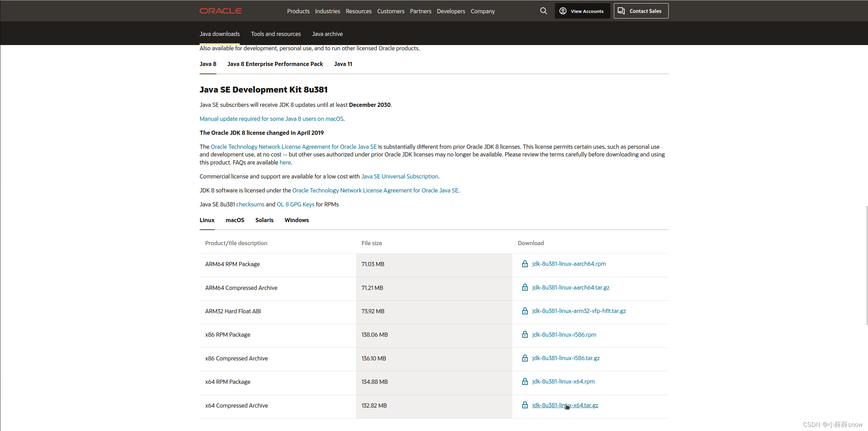The width and height of the screenshot is (868, 431).
Task: Go to the Java archive section
Action: [x=327, y=34]
